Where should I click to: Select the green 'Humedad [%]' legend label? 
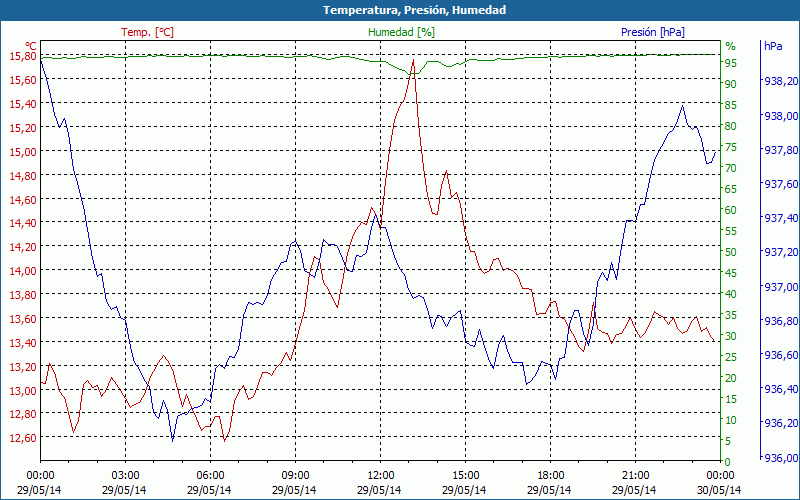click(402, 32)
